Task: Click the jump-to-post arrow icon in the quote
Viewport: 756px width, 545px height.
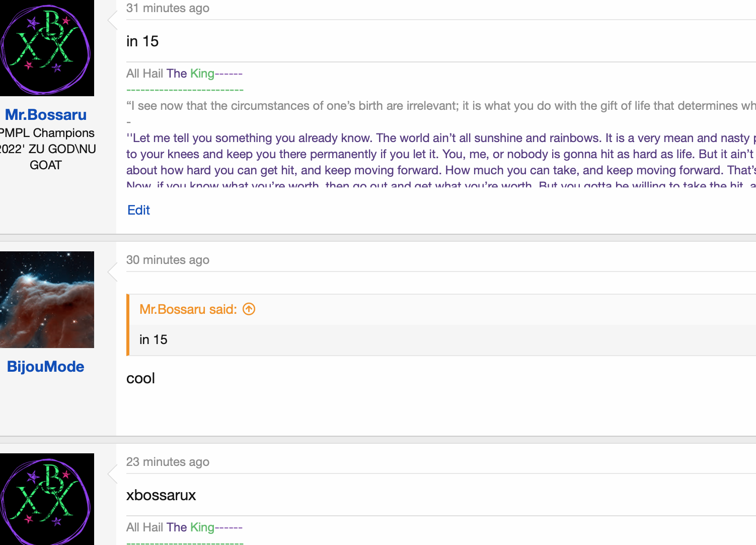Action: point(249,309)
